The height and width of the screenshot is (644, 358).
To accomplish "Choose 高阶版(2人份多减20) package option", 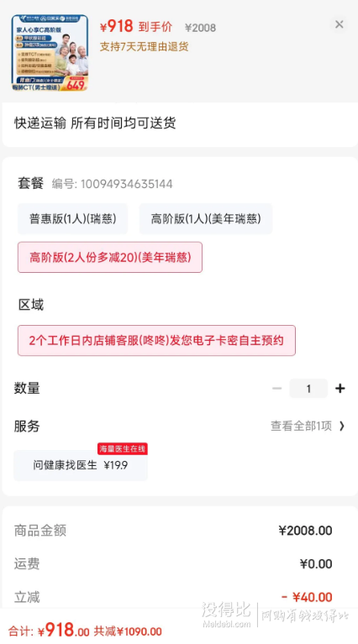I will pos(110,258).
